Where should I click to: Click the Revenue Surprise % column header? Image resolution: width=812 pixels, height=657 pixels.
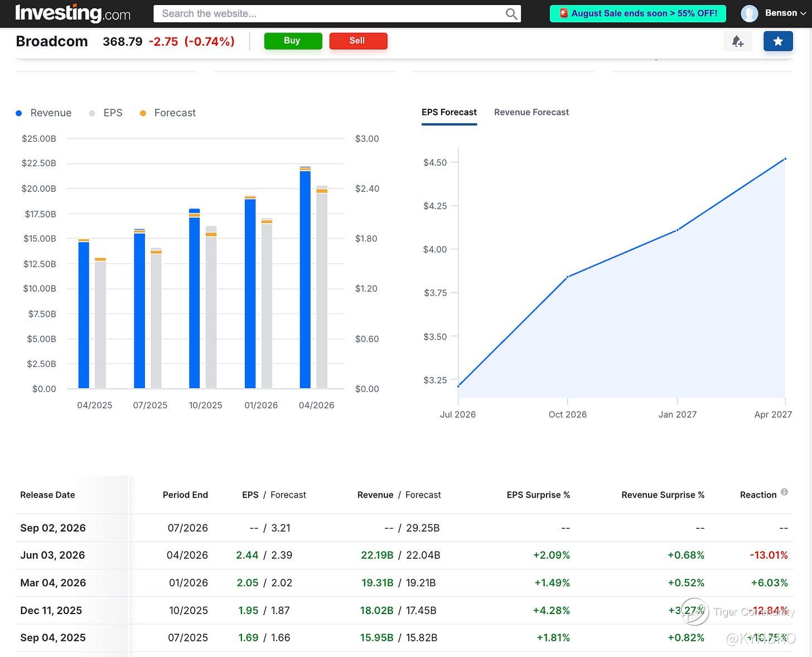pyautogui.click(x=663, y=495)
